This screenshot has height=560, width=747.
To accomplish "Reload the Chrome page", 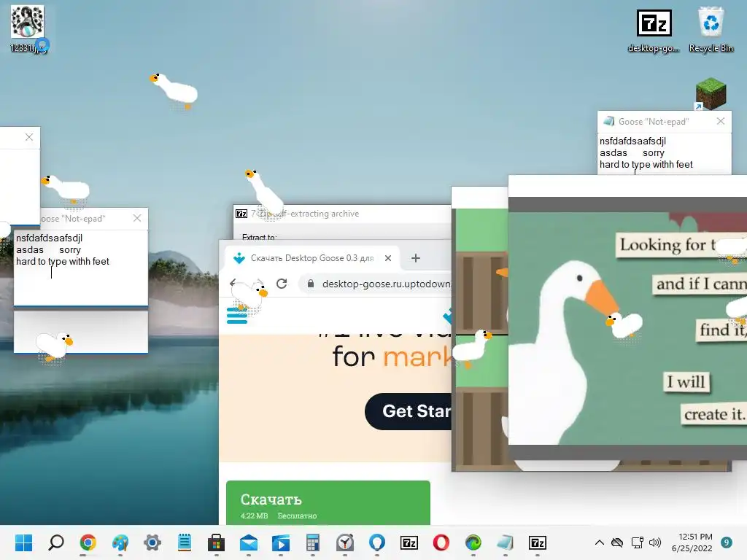I will tap(282, 284).
